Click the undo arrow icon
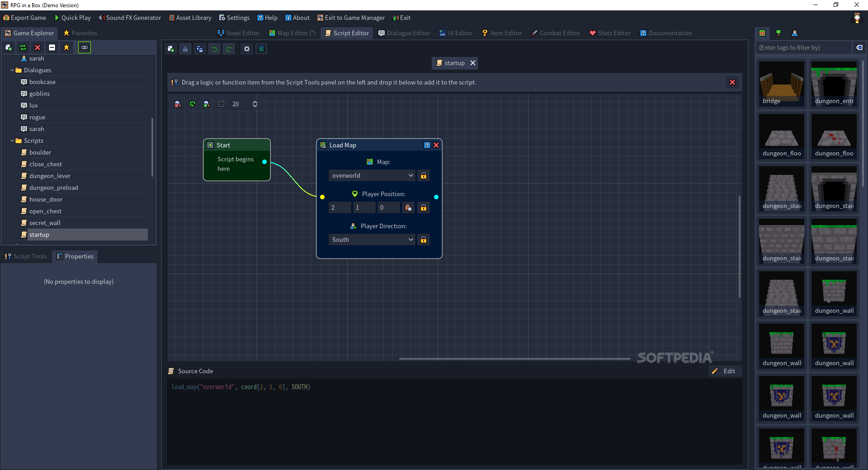 [x=214, y=49]
